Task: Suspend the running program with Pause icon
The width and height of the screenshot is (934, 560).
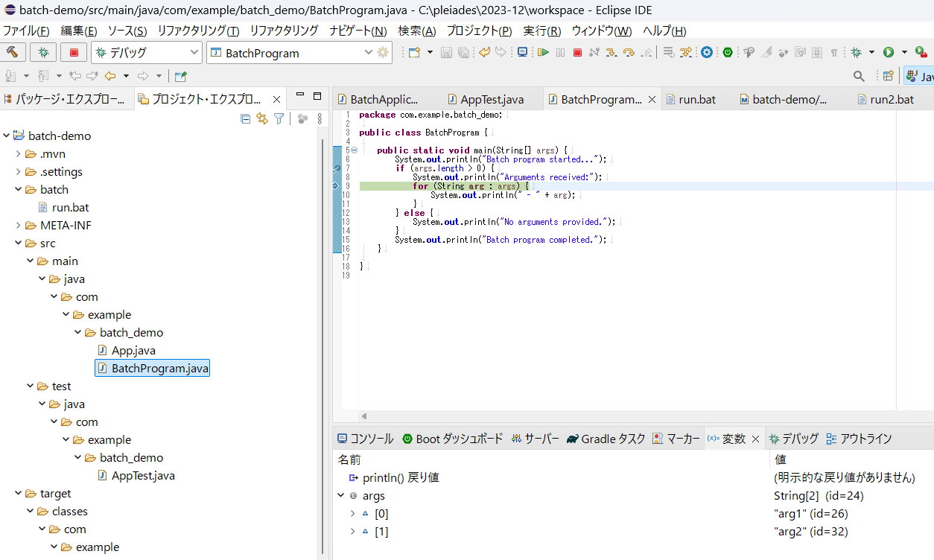Action: point(560,52)
